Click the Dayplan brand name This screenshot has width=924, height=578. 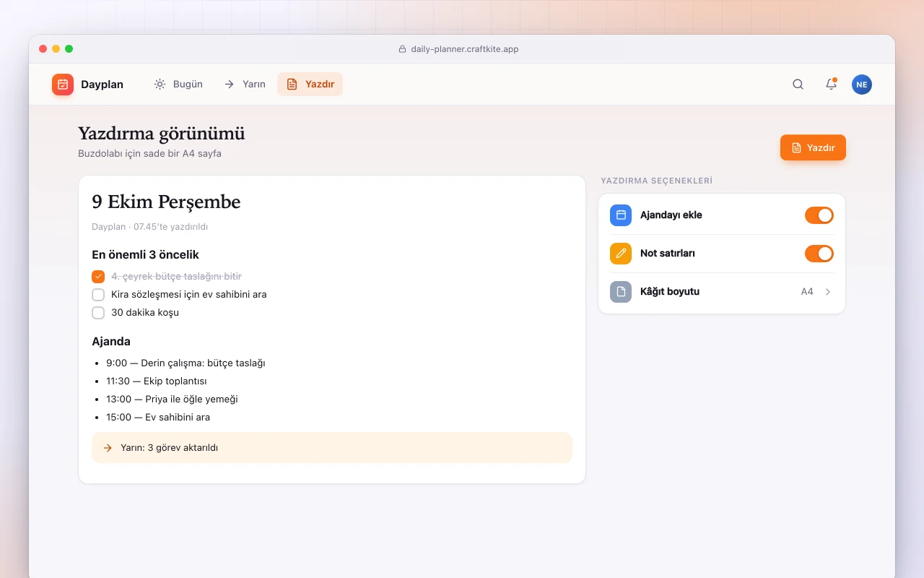point(102,85)
